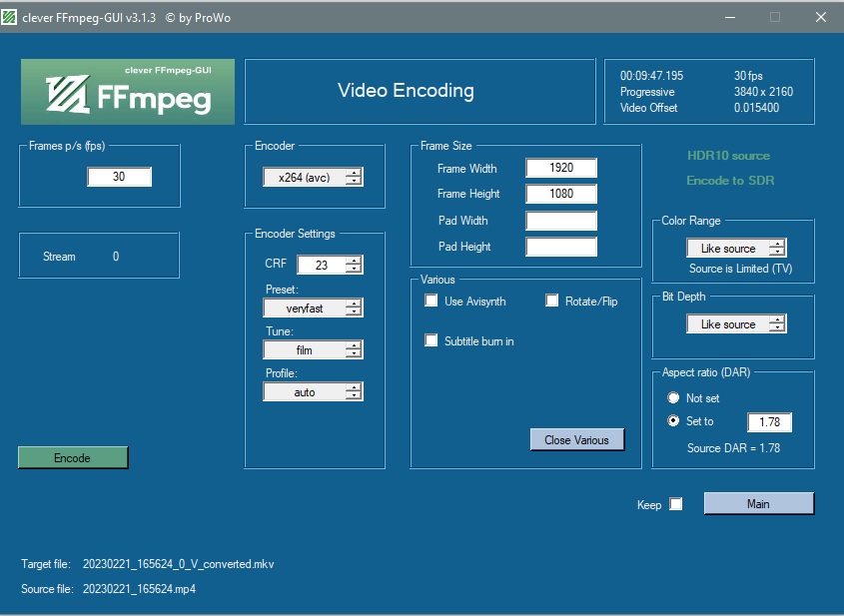
Task: Click the Close Various button
Action: [x=577, y=439]
